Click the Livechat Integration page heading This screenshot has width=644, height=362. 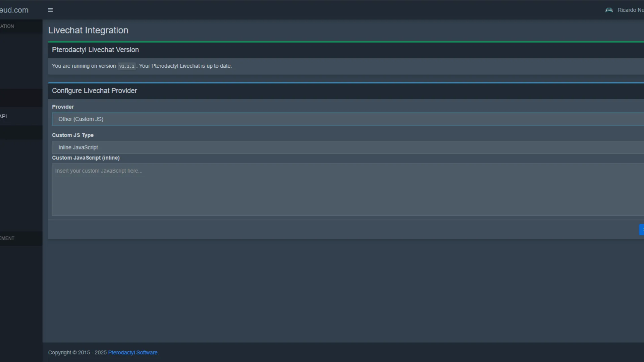(x=88, y=30)
